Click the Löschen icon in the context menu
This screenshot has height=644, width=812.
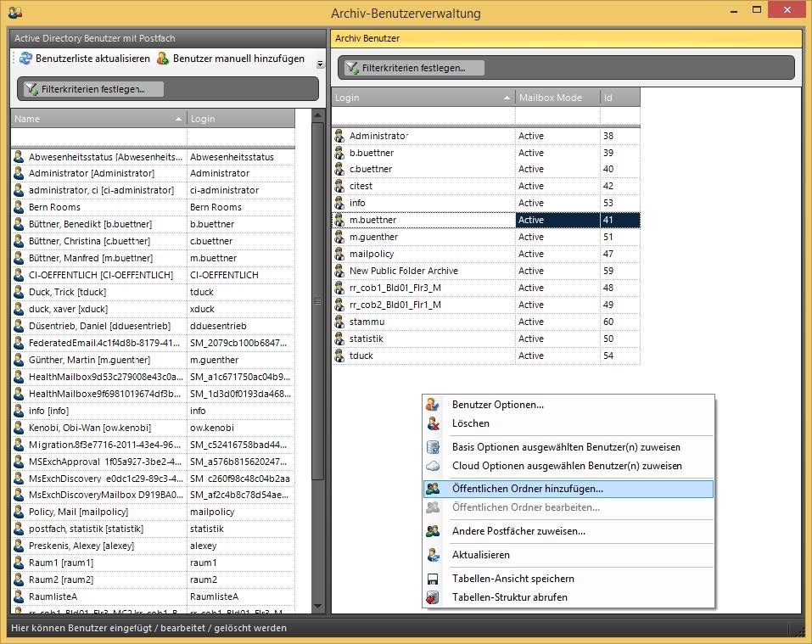[x=434, y=423]
